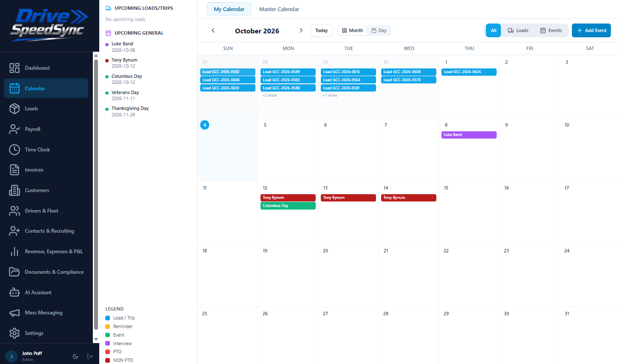Click the Upcoming General calendar icon
Image resolution: width=619 pixels, height=364 pixels.
point(108,33)
